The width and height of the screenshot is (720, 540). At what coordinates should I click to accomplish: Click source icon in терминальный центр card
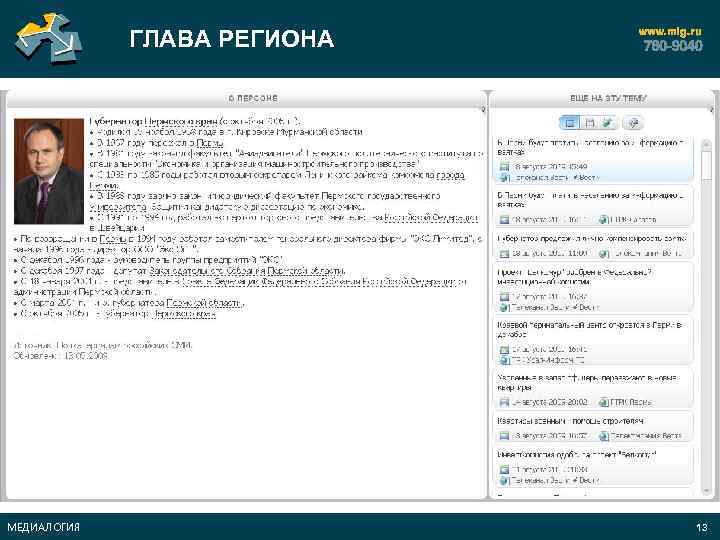tap(504, 360)
